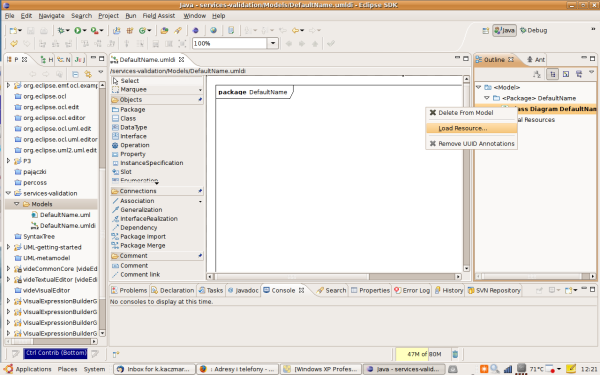Open the Places panel menu

point(67,369)
